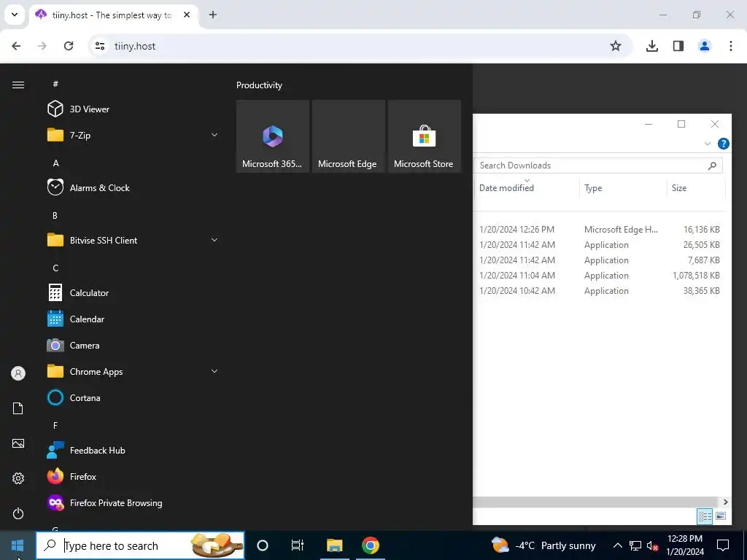The height and width of the screenshot is (560, 747).
Task: Open Chrome three-dot menu
Action: coord(730,46)
